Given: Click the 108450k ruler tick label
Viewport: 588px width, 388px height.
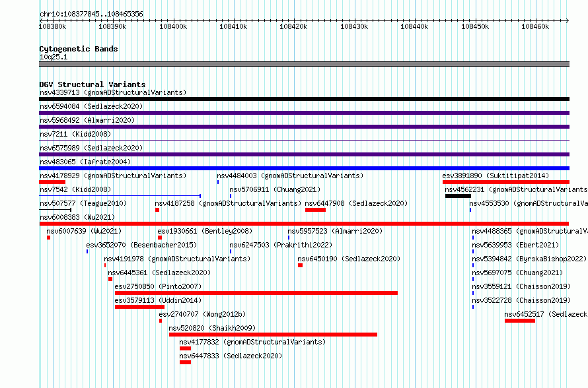Looking at the screenshot, I should pos(475,26).
